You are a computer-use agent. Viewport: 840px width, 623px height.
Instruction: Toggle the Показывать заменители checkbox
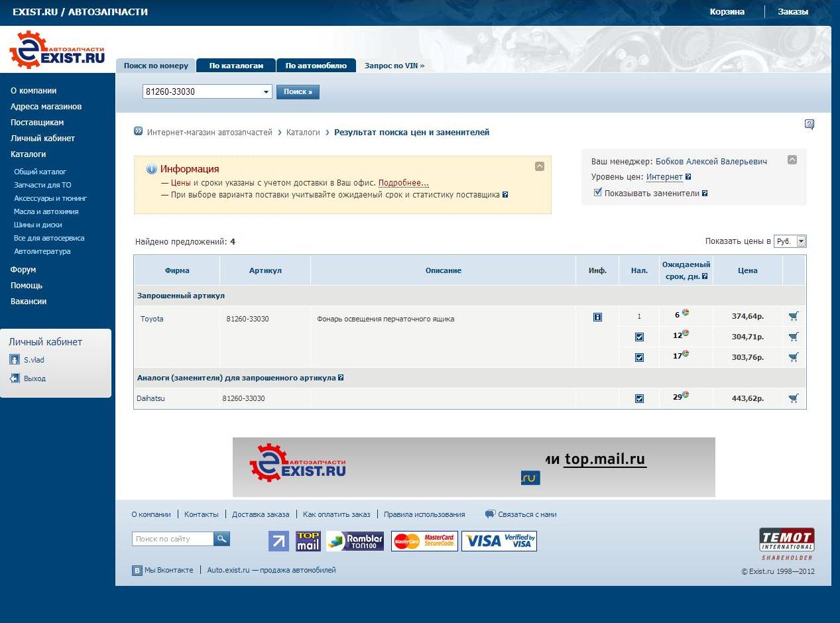pyautogui.click(x=598, y=192)
